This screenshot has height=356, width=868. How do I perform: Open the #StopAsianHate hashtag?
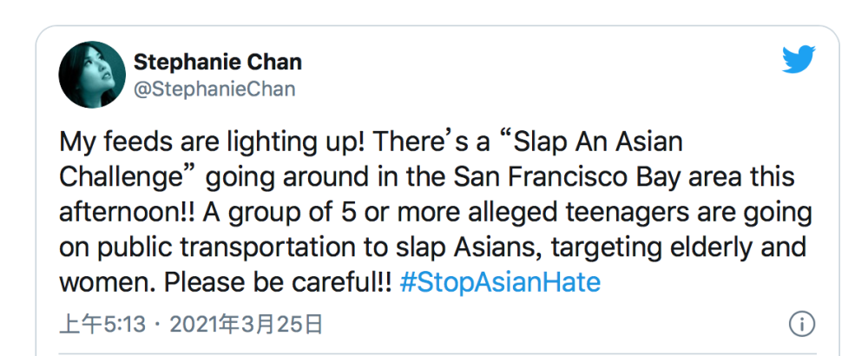[x=500, y=283]
